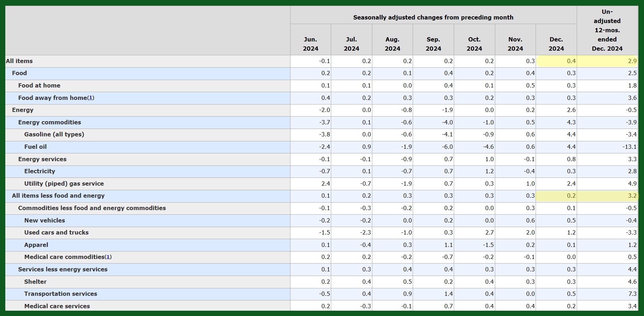Click Used cars and trucks Oct. 2024 value 2.7
Viewport: 644px width, 316px height.
pyautogui.click(x=489, y=232)
